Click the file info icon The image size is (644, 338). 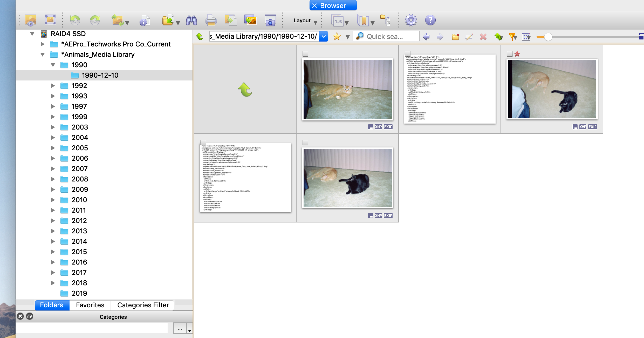click(x=145, y=20)
